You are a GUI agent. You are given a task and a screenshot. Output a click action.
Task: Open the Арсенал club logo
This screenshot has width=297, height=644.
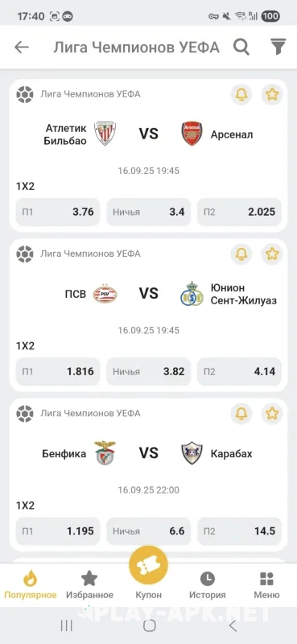[x=192, y=134]
